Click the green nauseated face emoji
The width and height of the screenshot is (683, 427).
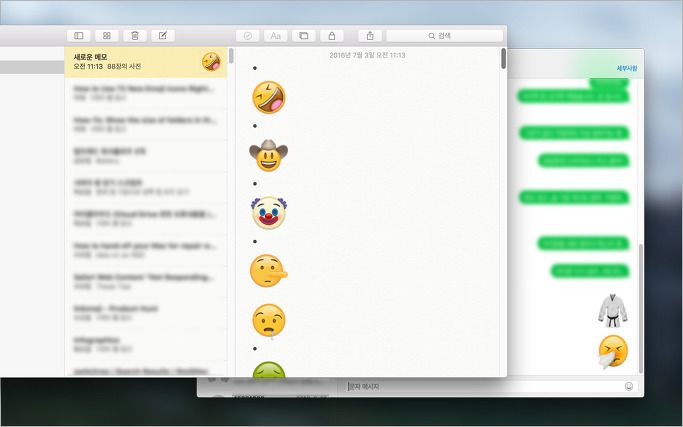point(269,369)
